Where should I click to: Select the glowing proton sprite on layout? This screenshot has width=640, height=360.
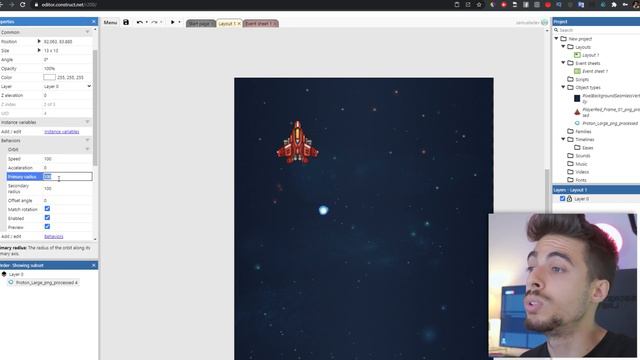point(323,210)
